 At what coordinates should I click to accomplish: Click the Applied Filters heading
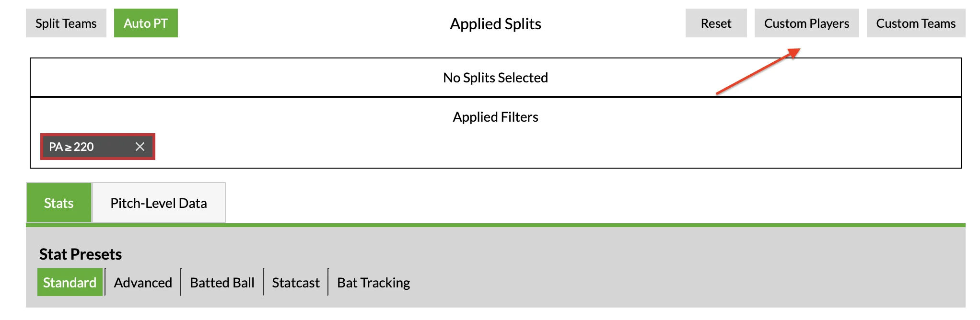(x=495, y=117)
